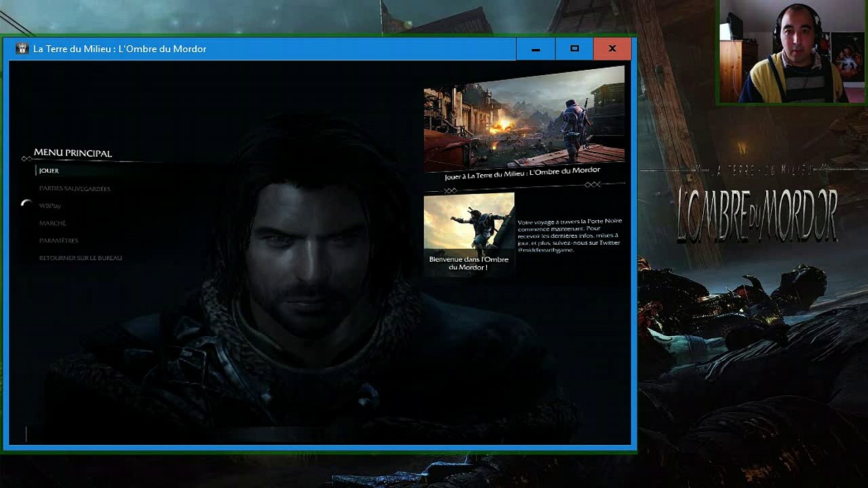Minimize the L'Ombre du Mordor window
The width and height of the screenshot is (868, 488).
(x=536, y=49)
